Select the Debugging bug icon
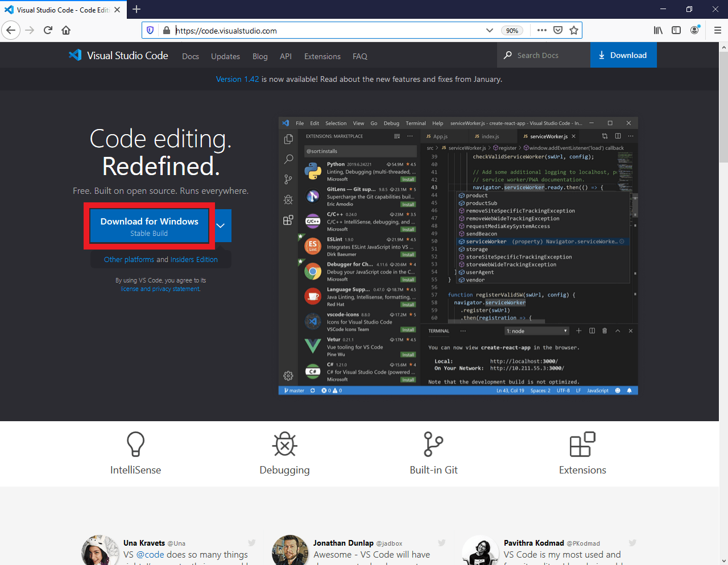Image resolution: width=728 pixels, height=565 pixels. [x=284, y=444]
